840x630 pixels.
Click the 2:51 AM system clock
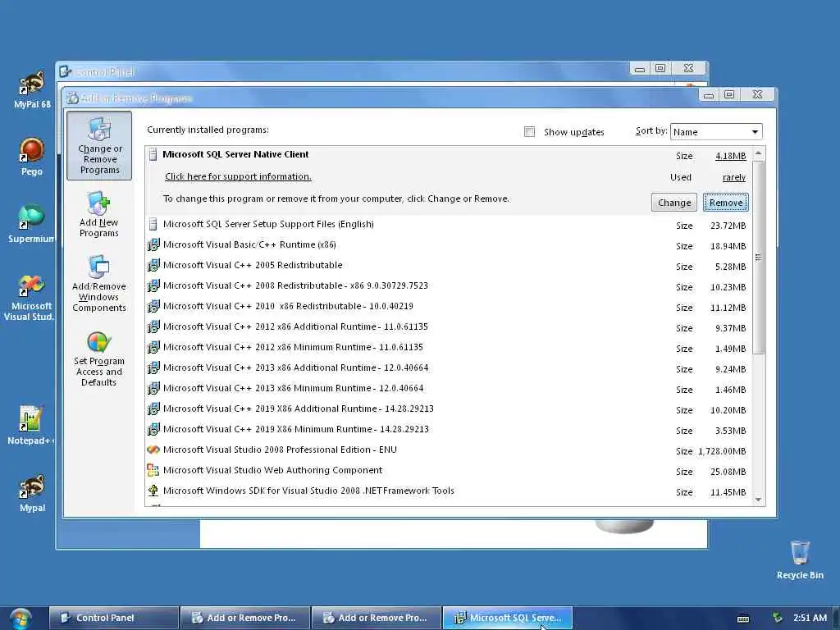[810, 618]
